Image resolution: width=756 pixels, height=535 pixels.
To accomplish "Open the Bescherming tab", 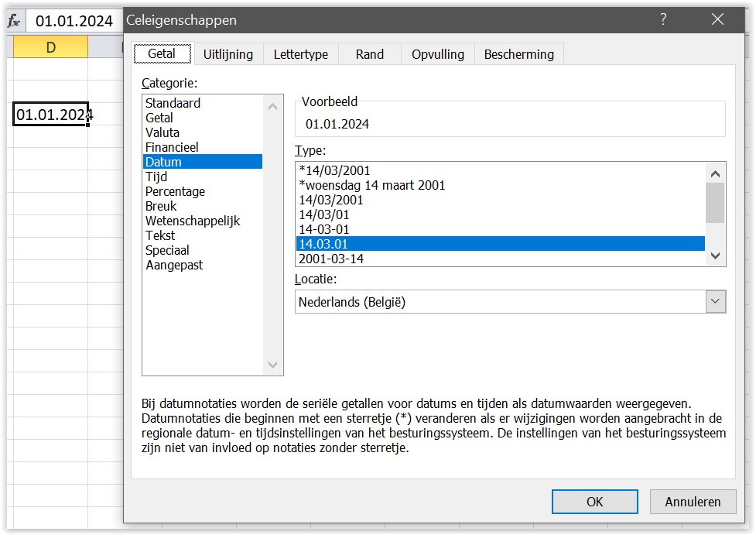I will click(519, 54).
